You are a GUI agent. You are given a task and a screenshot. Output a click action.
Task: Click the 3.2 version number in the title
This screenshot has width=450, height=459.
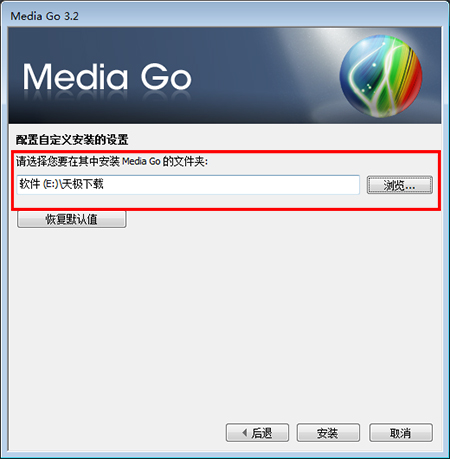[71, 16]
